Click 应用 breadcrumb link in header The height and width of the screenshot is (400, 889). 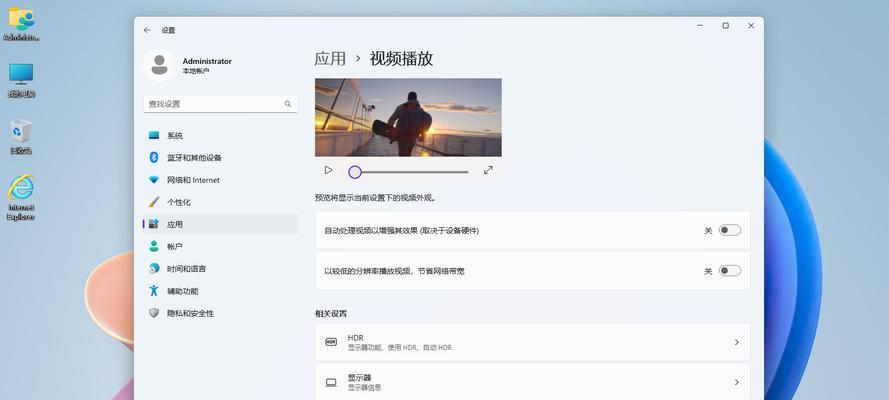tap(330, 58)
